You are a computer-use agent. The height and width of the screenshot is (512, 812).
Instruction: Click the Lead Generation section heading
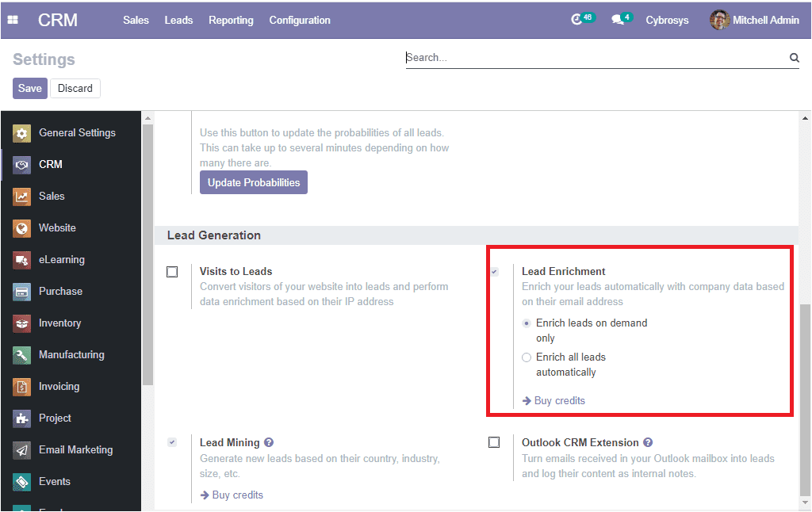(214, 235)
